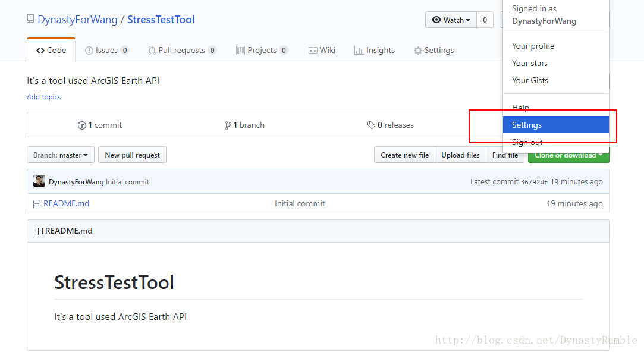The width and height of the screenshot is (644, 352).
Task: Click the New pull request button
Action: (x=132, y=155)
